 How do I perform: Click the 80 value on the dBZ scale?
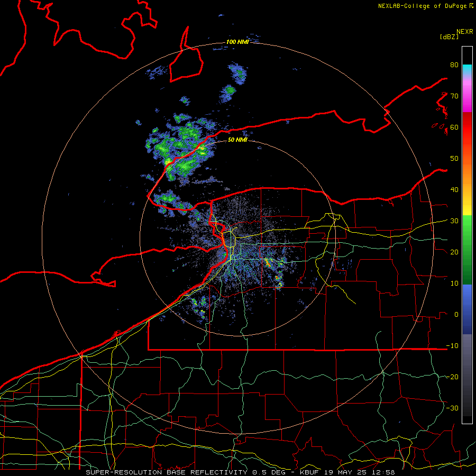click(454, 65)
